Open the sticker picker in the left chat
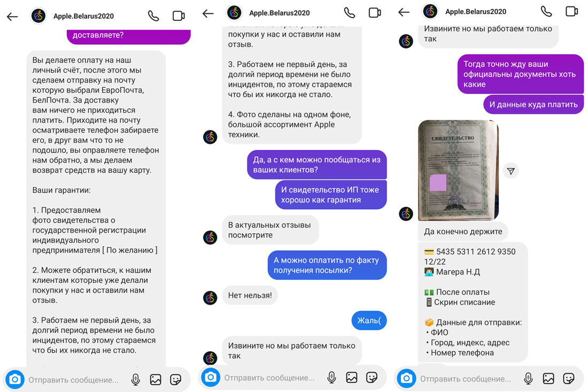Viewport: 588px width, 392px height. coord(175,380)
